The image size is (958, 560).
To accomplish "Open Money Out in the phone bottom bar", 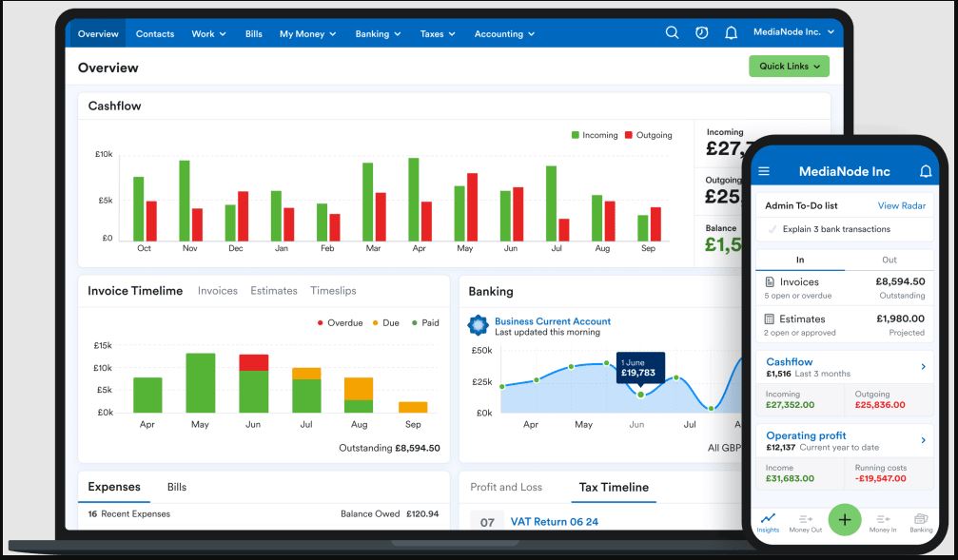I will (x=805, y=523).
